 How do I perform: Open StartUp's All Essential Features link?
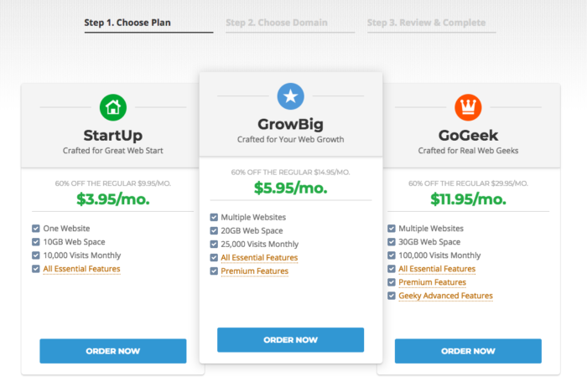point(81,269)
